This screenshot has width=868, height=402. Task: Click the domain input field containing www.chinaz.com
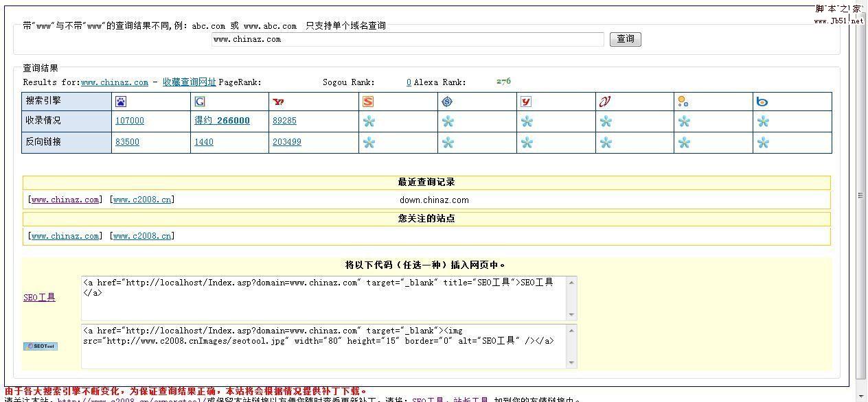407,39
